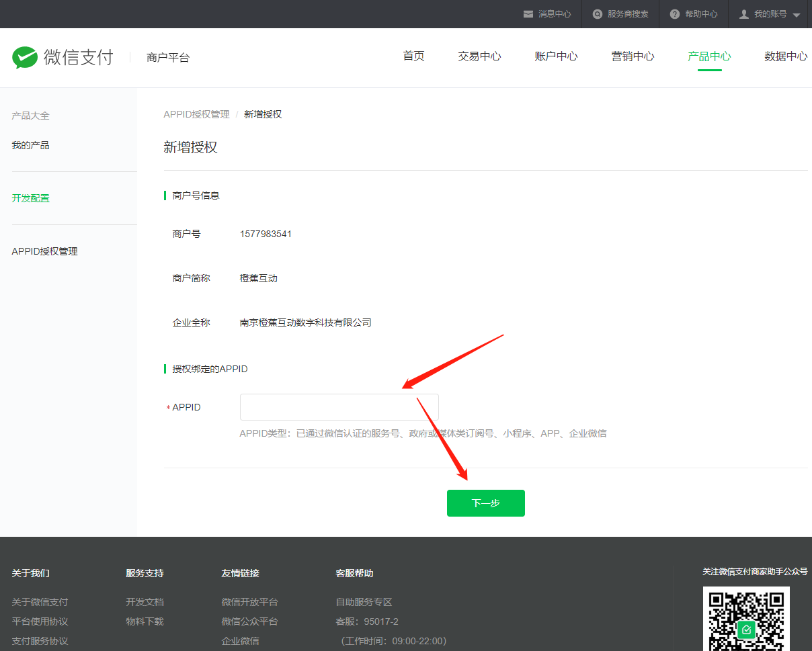812x651 pixels.
Task: Click the WeChat Pay logo icon
Action: point(25,57)
